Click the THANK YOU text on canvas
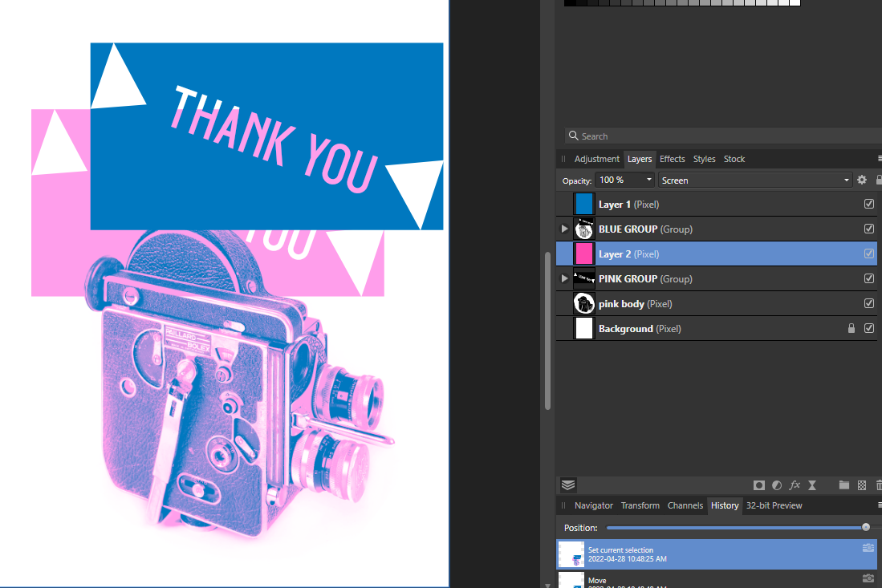The width and height of the screenshot is (882, 588). click(274, 139)
